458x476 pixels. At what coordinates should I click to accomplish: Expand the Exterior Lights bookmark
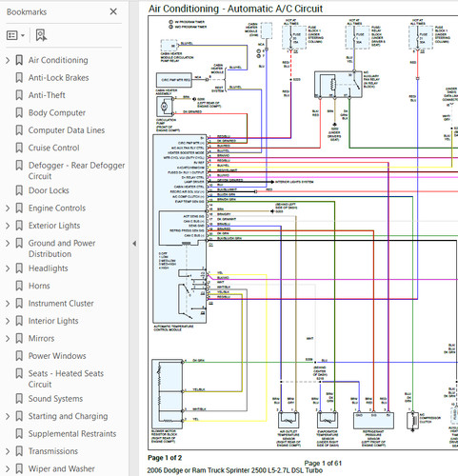coord(8,226)
